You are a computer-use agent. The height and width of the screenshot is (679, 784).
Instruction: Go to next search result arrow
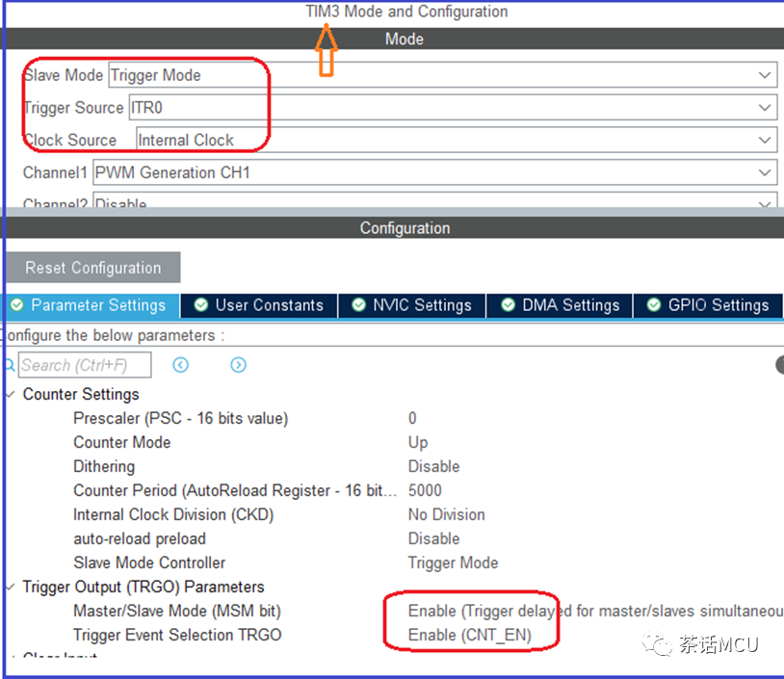click(239, 365)
